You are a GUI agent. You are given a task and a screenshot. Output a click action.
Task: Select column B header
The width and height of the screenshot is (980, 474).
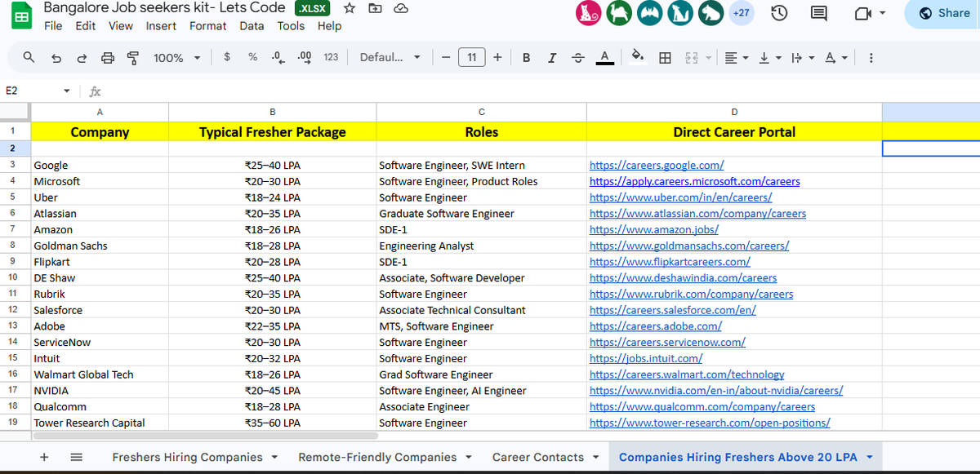click(x=272, y=112)
